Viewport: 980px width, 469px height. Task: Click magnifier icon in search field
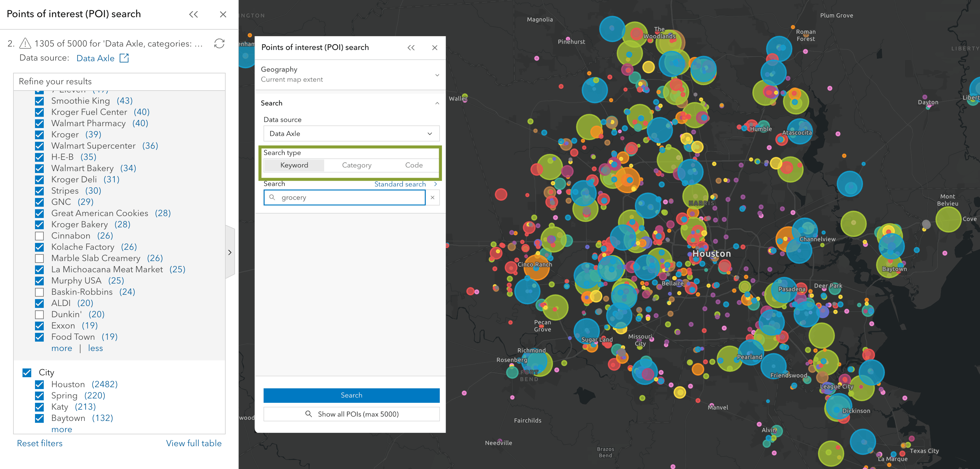pos(272,198)
